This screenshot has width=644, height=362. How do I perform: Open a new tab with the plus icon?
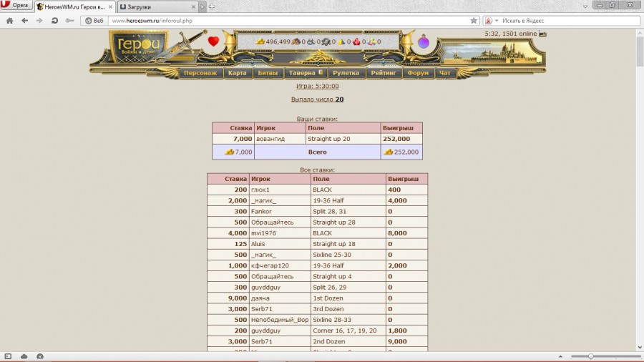point(212,6)
